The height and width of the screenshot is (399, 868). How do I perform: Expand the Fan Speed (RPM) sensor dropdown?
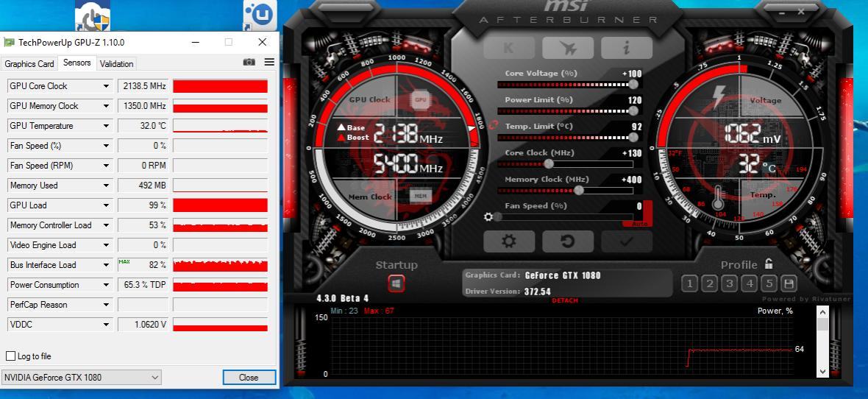[x=106, y=166]
